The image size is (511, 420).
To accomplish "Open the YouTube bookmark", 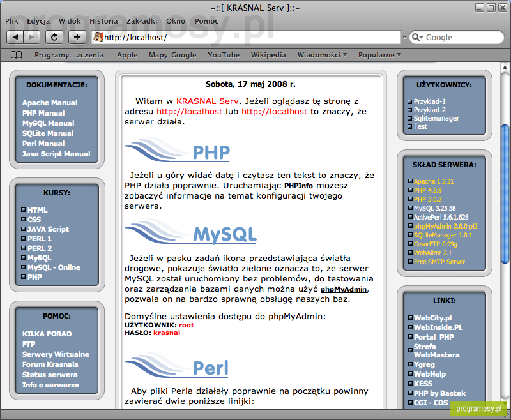I will [x=224, y=55].
